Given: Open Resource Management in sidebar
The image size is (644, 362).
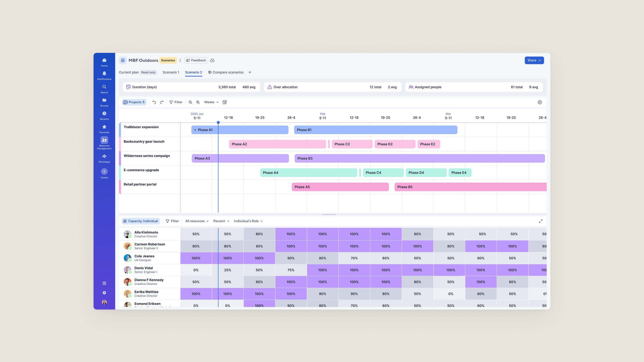Looking at the screenshot, I should (x=104, y=143).
